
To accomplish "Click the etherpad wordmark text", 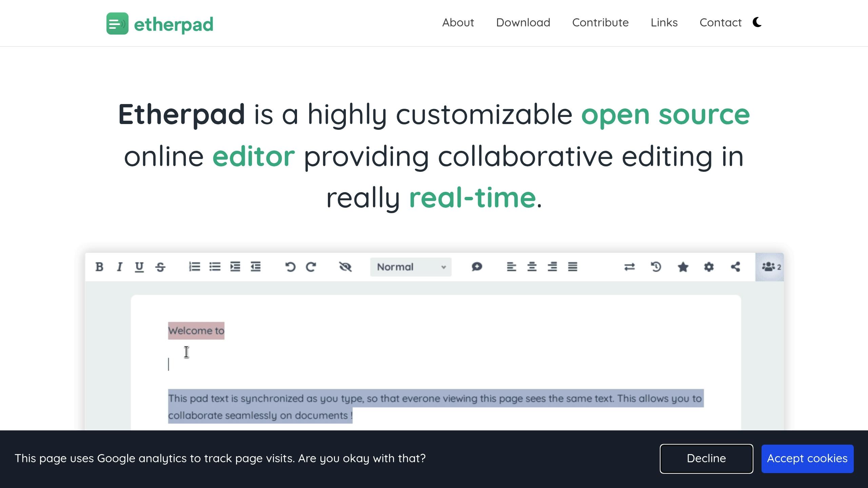I will point(174,24).
